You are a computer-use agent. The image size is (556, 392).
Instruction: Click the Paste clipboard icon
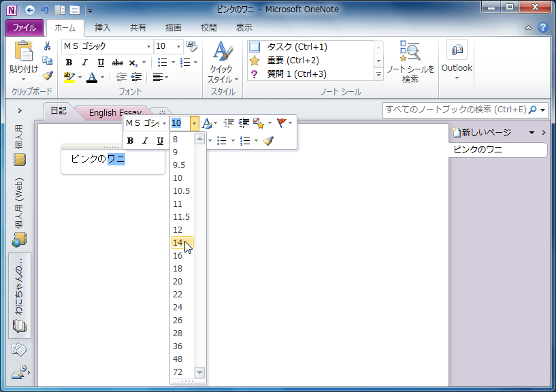click(x=23, y=51)
